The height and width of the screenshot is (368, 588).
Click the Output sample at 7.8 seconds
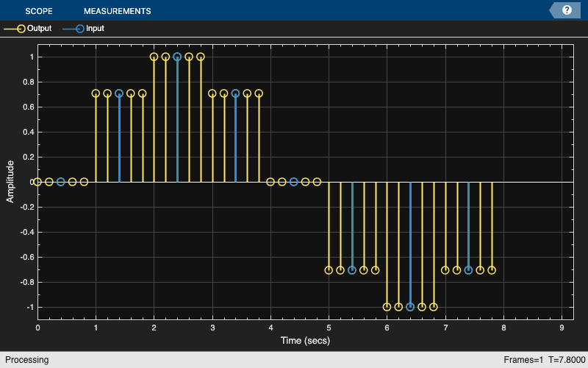(x=492, y=270)
